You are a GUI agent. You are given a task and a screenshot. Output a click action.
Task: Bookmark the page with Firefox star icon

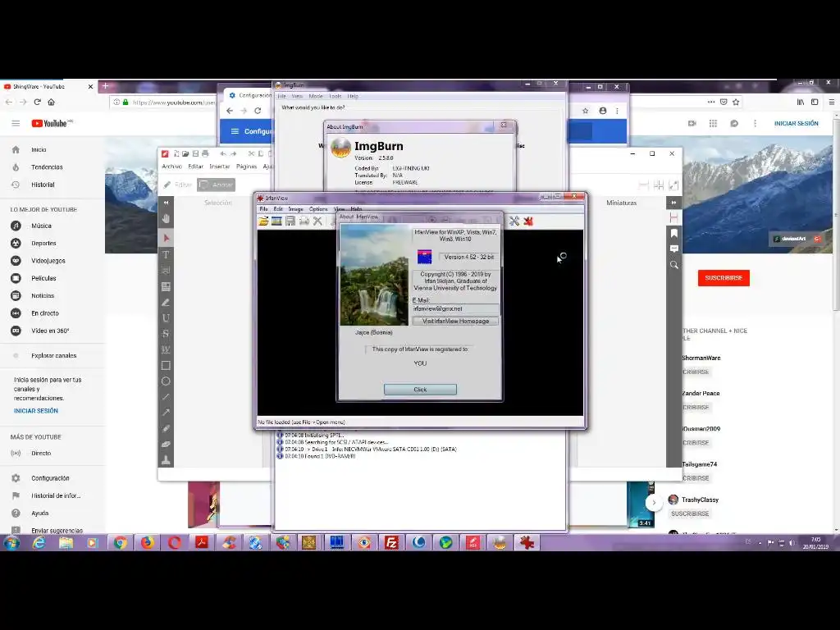click(736, 102)
